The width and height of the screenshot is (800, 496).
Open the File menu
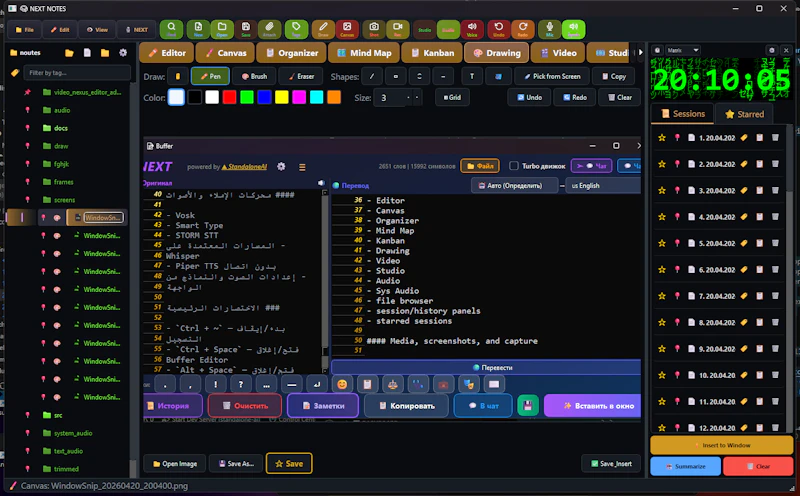click(x=24, y=30)
